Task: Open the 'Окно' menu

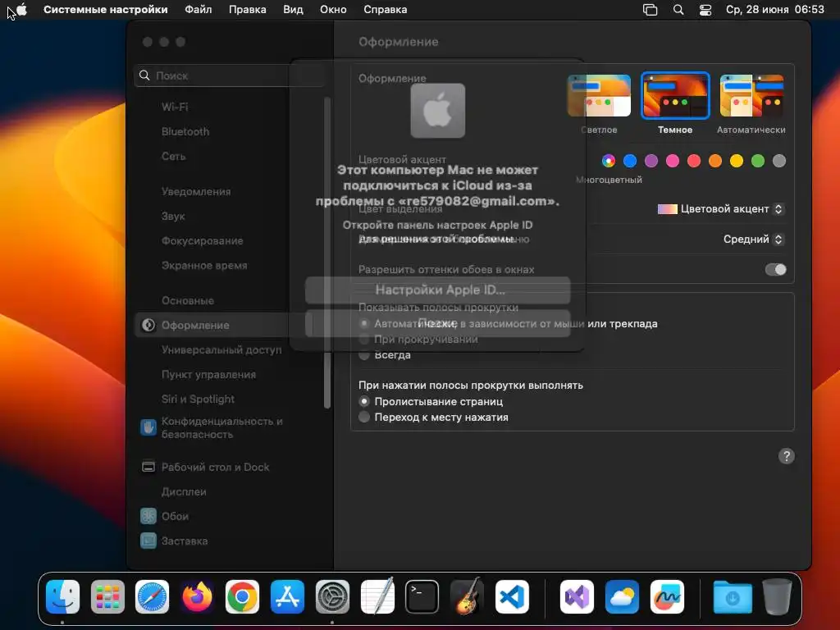Action: [333, 10]
